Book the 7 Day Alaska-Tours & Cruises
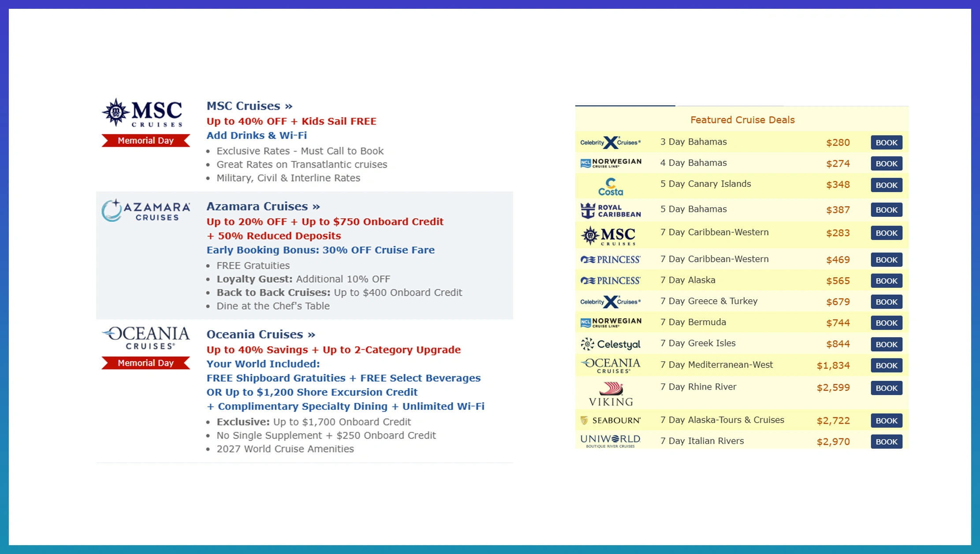Viewport: 980px width, 554px height. coord(887,420)
